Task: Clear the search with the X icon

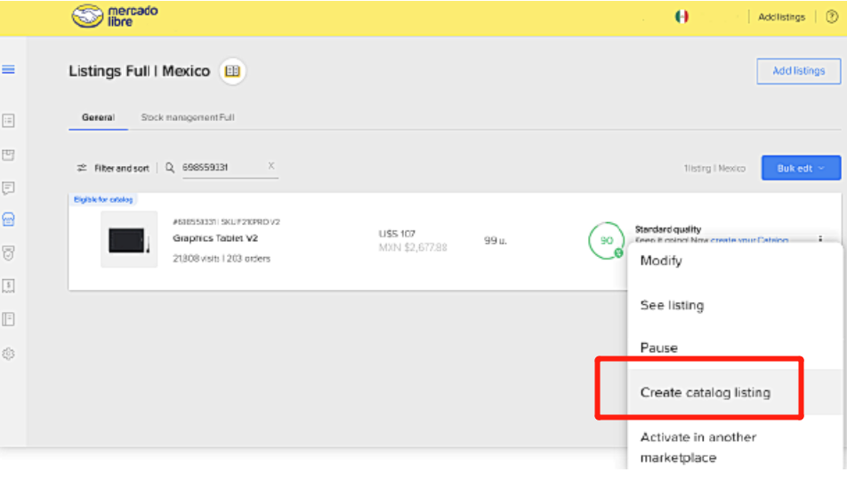Action: click(271, 166)
